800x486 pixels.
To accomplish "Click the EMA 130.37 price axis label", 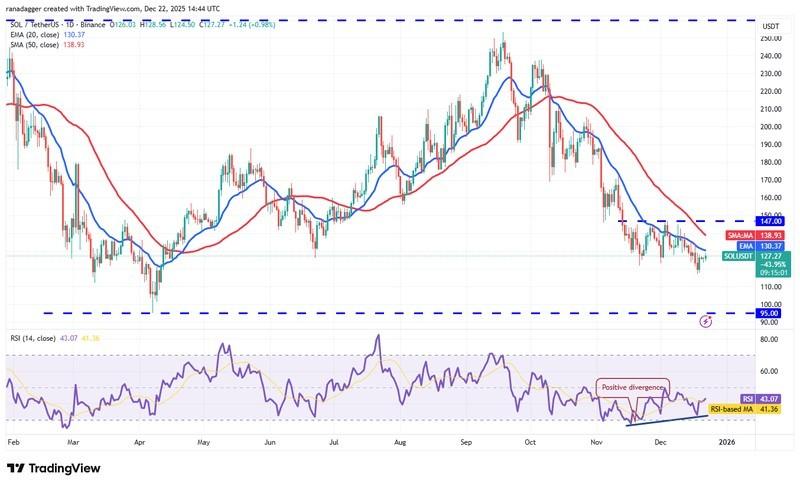I will (x=770, y=245).
